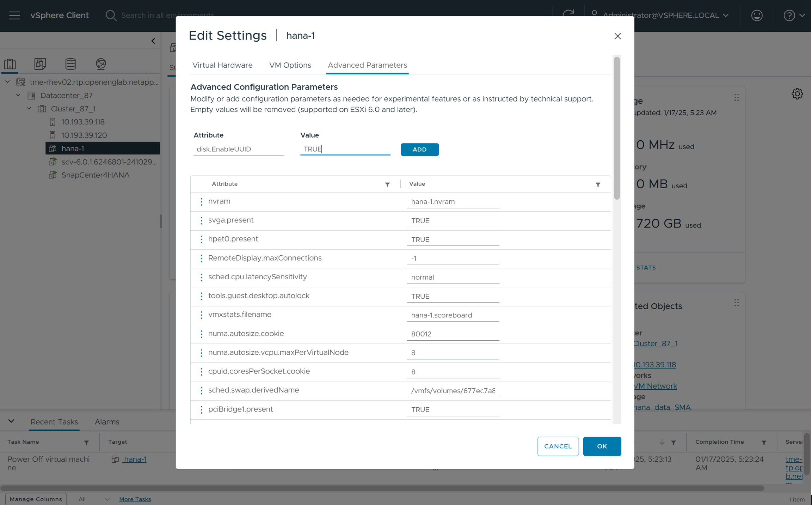Image resolution: width=812 pixels, height=505 pixels.
Task: Click the Value column filter icon
Action: (598, 184)
